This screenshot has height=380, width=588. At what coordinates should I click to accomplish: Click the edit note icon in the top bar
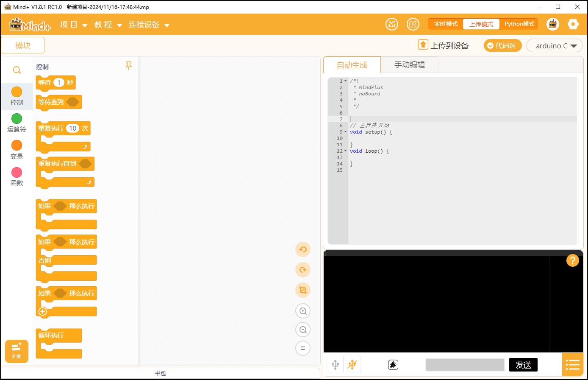click(413, 24)
